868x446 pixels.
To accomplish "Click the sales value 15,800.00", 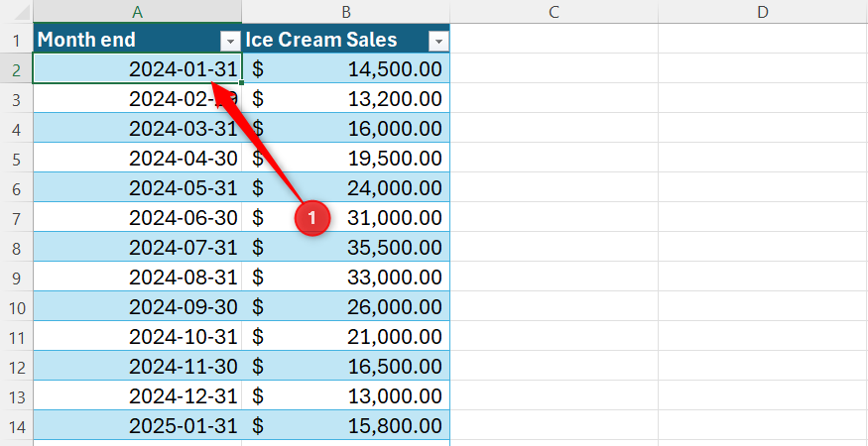I will tap(395, 426).
